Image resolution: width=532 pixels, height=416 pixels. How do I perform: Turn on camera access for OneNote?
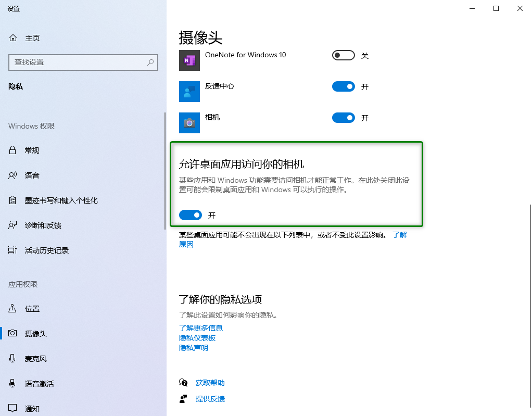click(x=344, y=55)
